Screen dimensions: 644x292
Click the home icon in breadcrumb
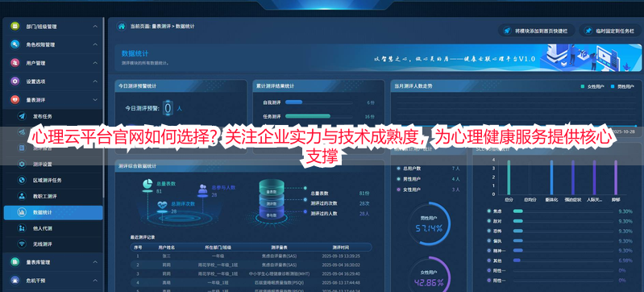121,26
